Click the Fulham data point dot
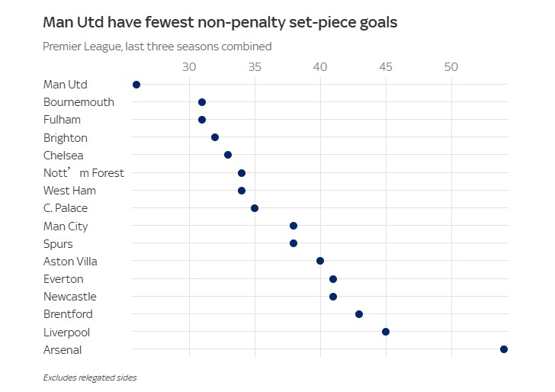Screen dimensions: 555x392 point(202,120)
